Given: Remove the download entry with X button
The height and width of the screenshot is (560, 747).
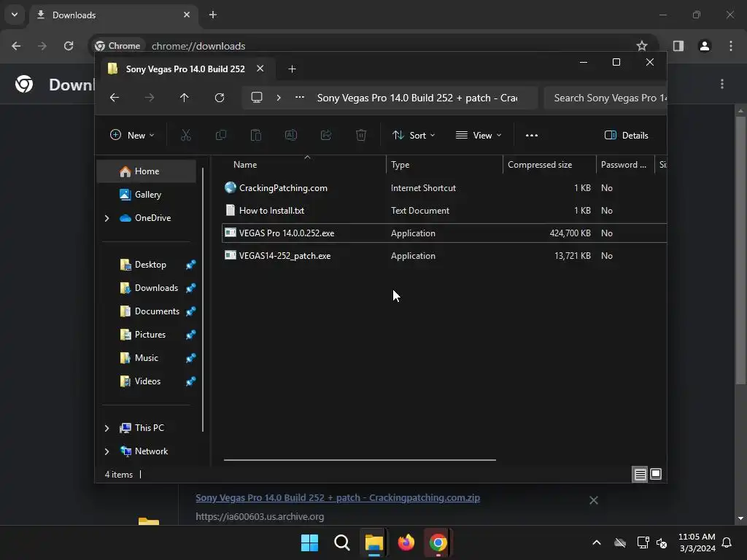Looking at the screenshot, I should 594,500.
